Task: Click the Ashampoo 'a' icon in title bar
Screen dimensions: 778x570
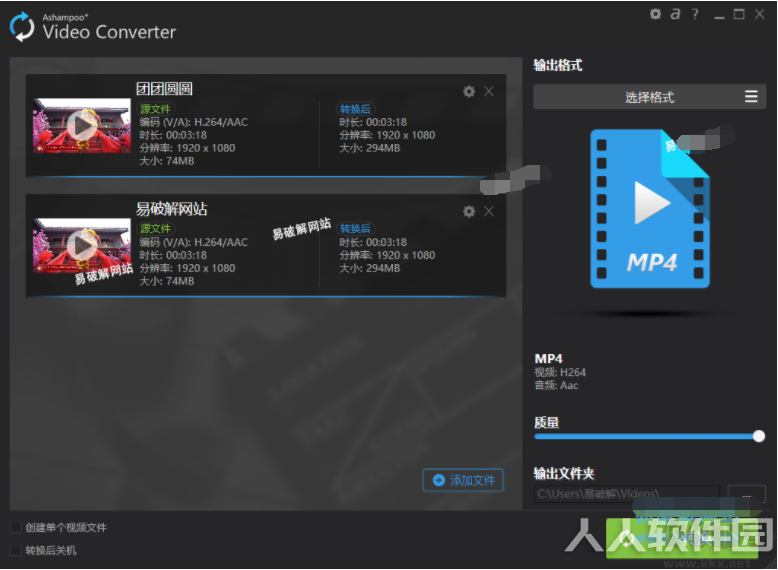Action: [x=675, y=14]
